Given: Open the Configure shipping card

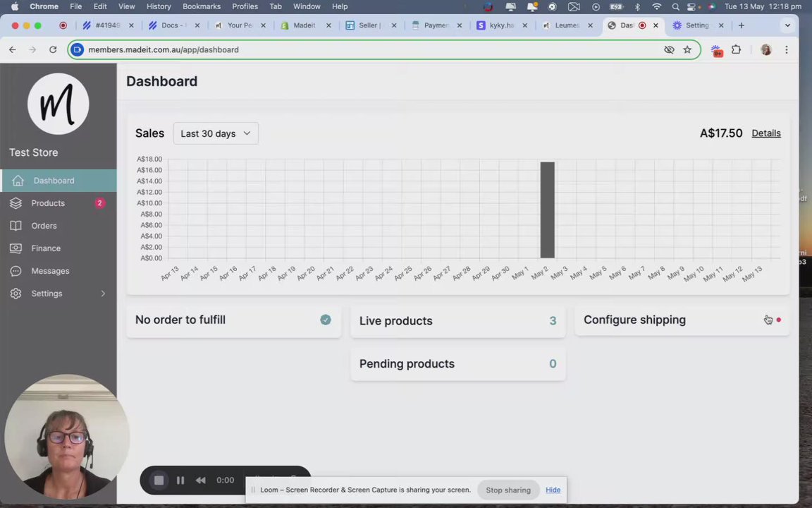Looking at the screenshot, I should [x=682, y=320].
